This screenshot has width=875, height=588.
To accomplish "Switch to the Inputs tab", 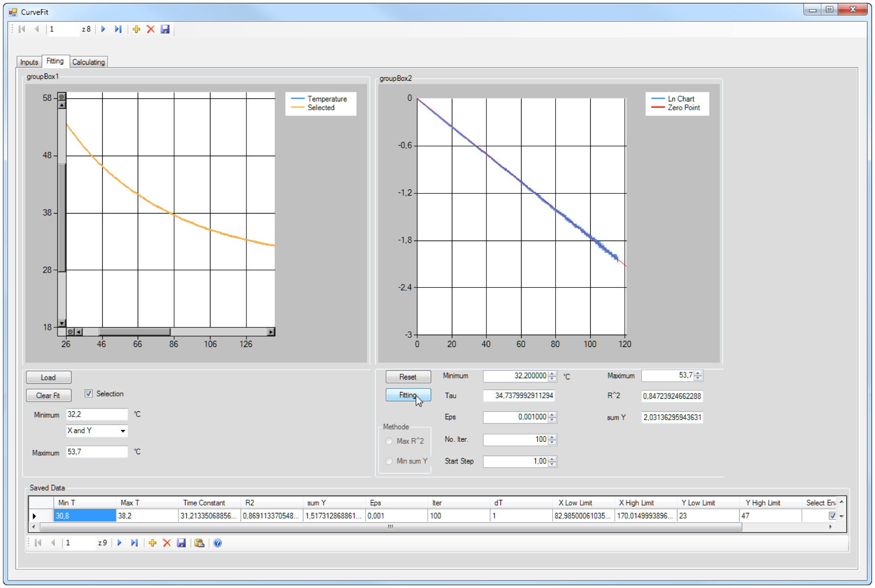I will [29, 62].
